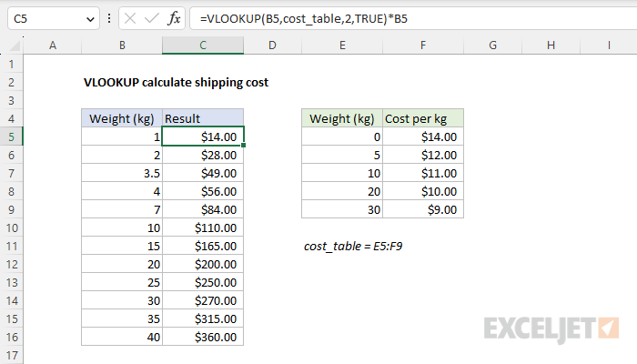Select result cell $28.00
The height and width of the screenshot is (364, 637).
(203, 155)
